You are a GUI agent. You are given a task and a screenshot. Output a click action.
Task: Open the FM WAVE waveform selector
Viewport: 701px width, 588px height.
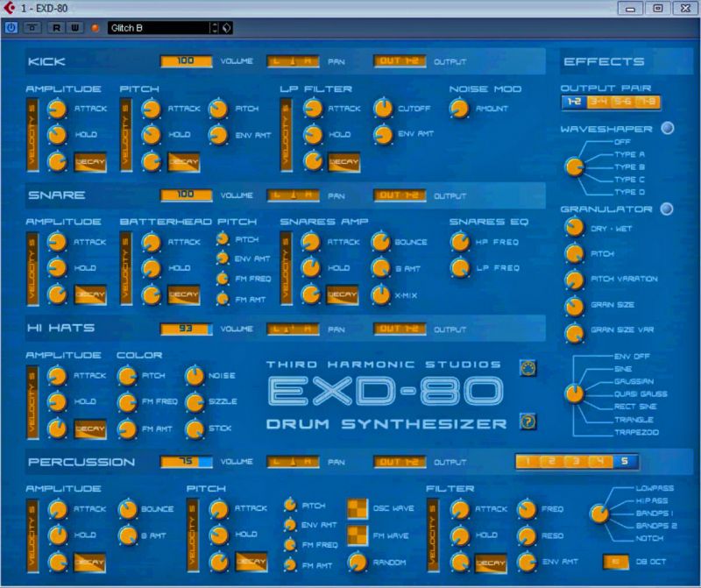click(358, 535)
